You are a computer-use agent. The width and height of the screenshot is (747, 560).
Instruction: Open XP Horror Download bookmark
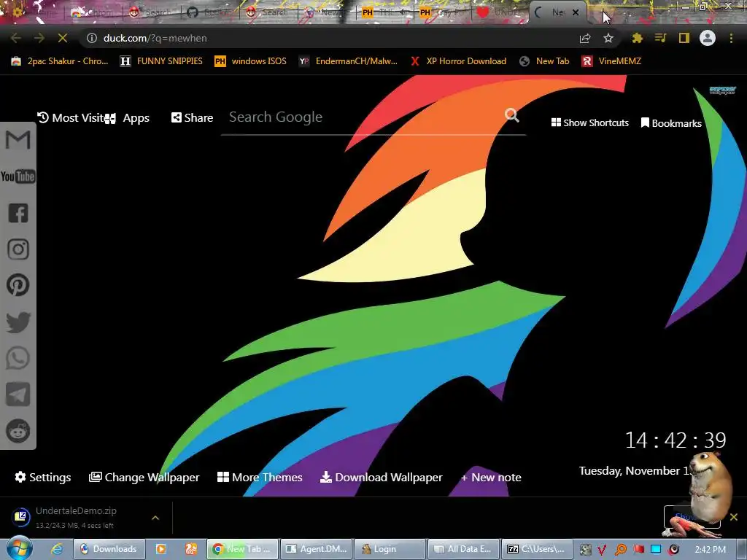458,61
